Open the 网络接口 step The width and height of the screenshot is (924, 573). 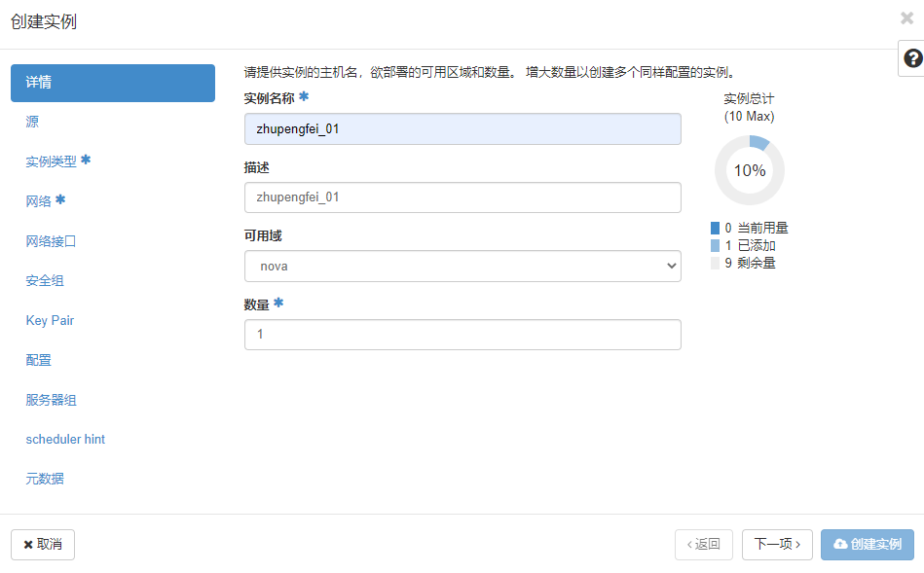click(x=51, y=241)
